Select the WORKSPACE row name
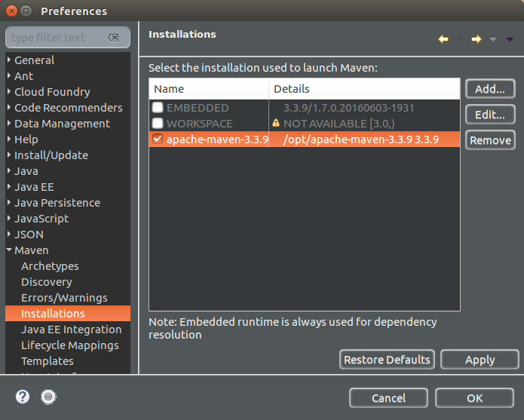The height and width of the screenshot is (420, 524). coord(200,124)
